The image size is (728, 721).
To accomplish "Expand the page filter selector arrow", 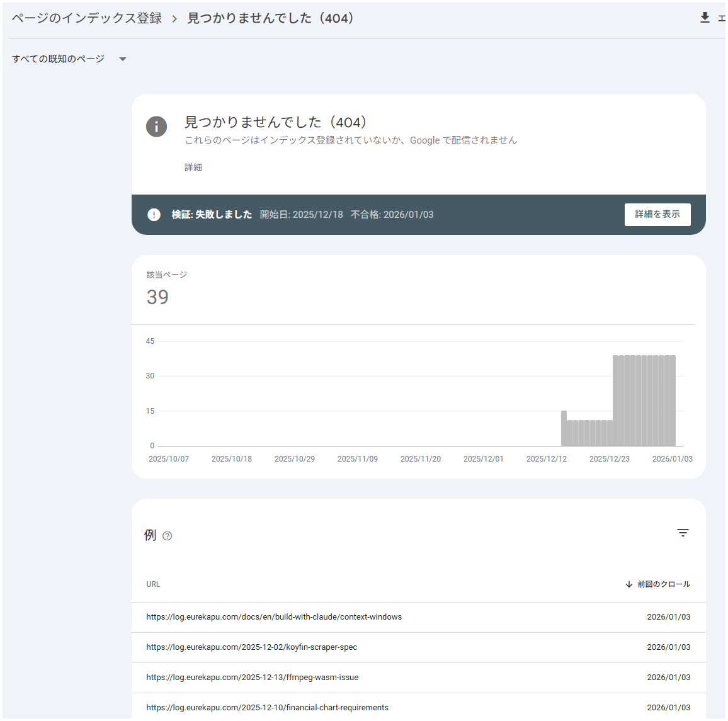I will pyautogui.click(x=122, y=58).
